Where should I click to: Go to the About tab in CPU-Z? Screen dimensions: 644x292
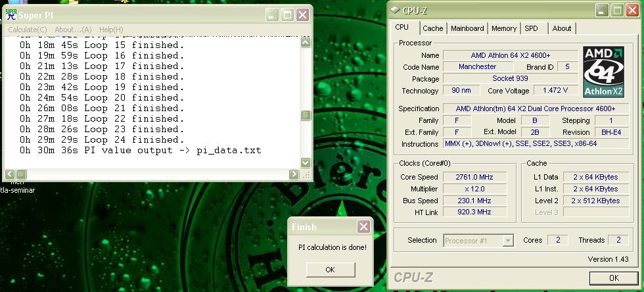561,28
